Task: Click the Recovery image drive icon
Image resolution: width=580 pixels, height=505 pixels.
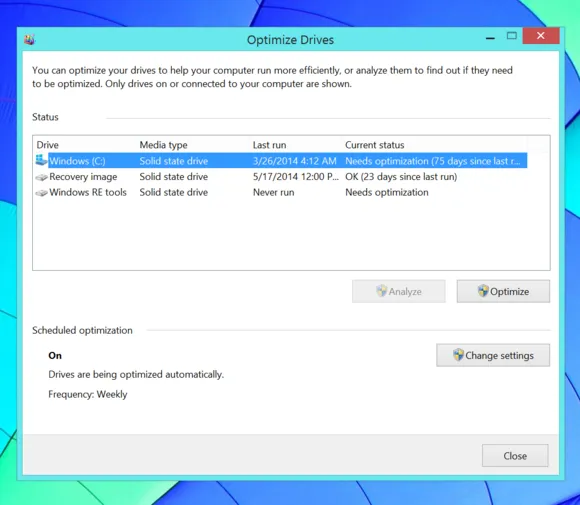Action: pyautogui.click(x=41, y=177)
